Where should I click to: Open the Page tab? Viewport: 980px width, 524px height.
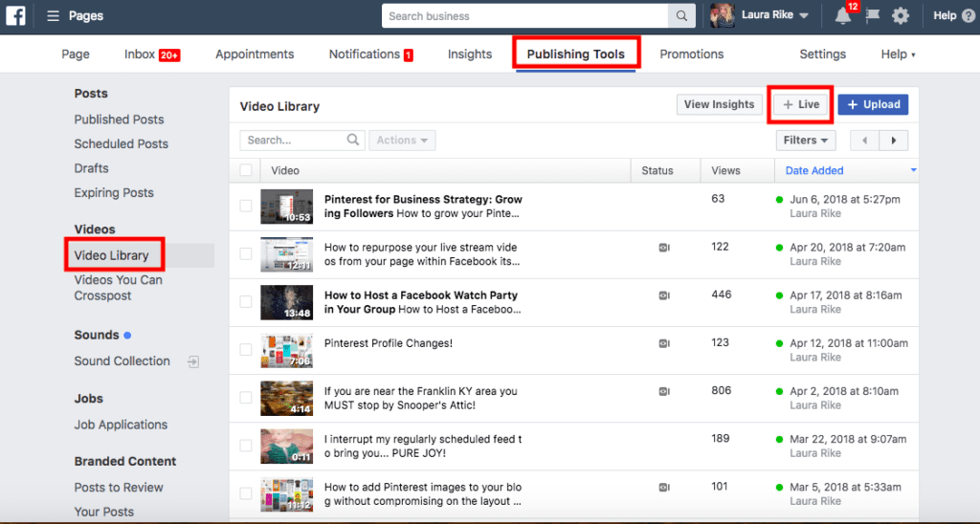[76, 55]
